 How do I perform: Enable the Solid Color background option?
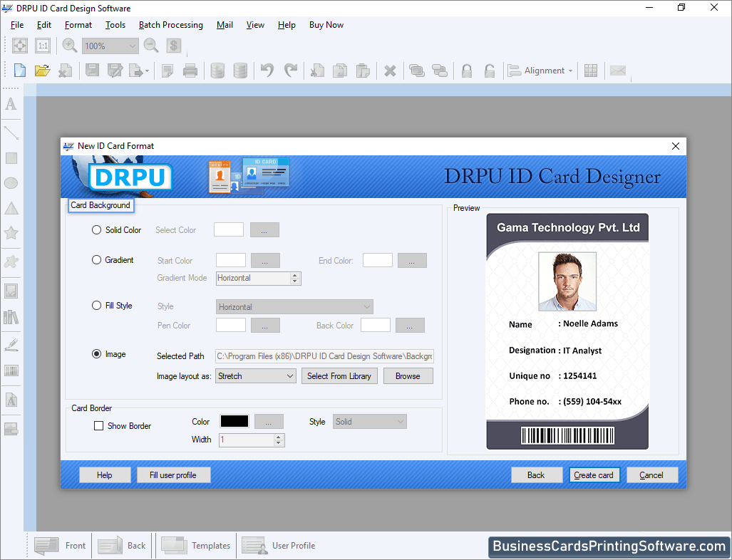pos(96,229)
